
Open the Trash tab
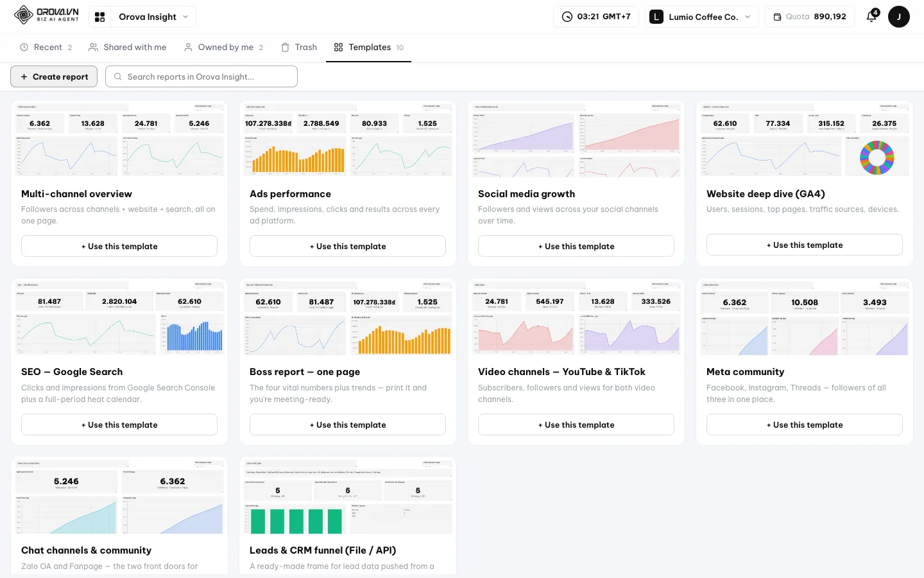point(299,48)
